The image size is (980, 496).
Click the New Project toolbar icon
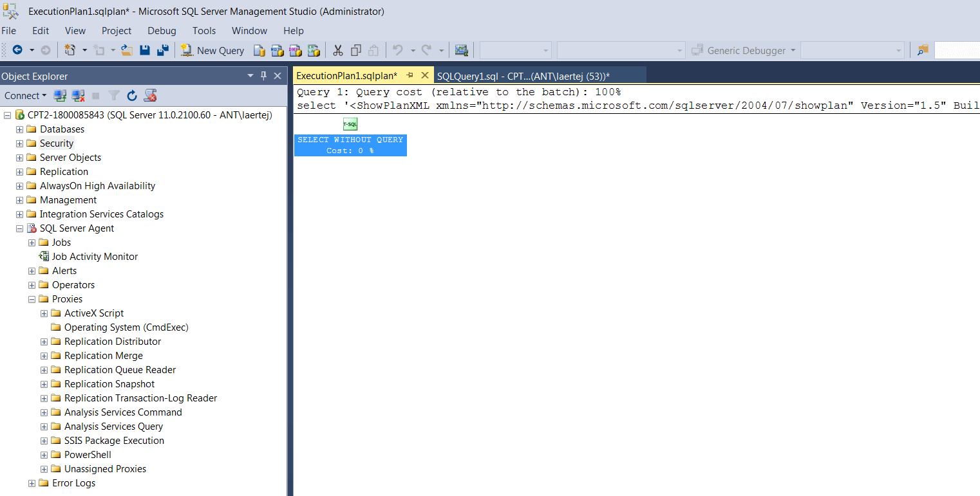(70, 50)
